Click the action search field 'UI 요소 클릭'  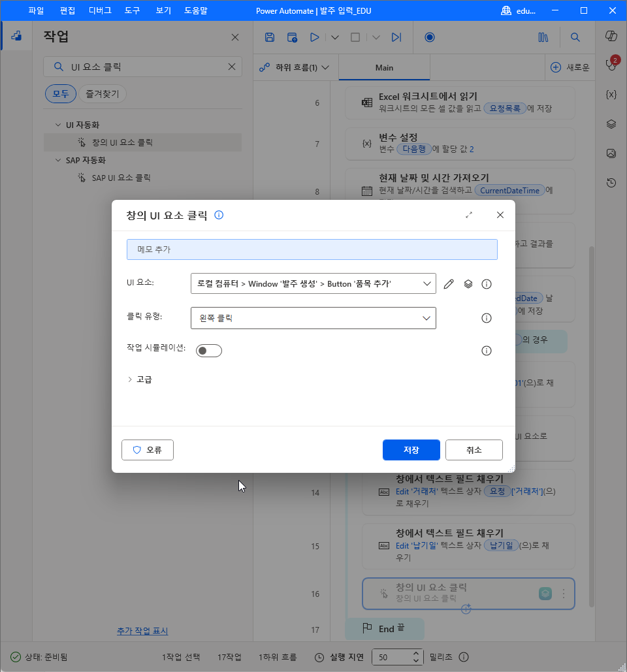[x=143, y=67]
